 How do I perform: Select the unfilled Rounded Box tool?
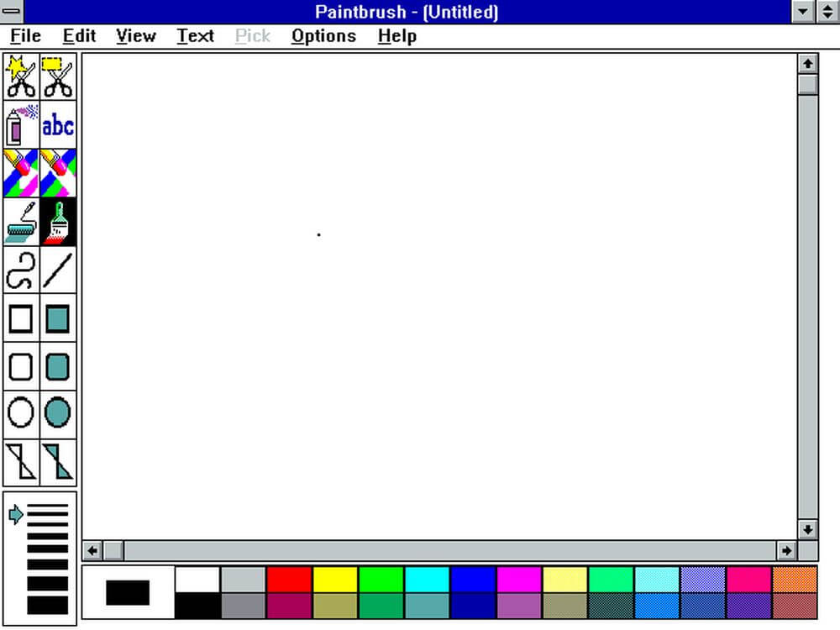[21, 367]
